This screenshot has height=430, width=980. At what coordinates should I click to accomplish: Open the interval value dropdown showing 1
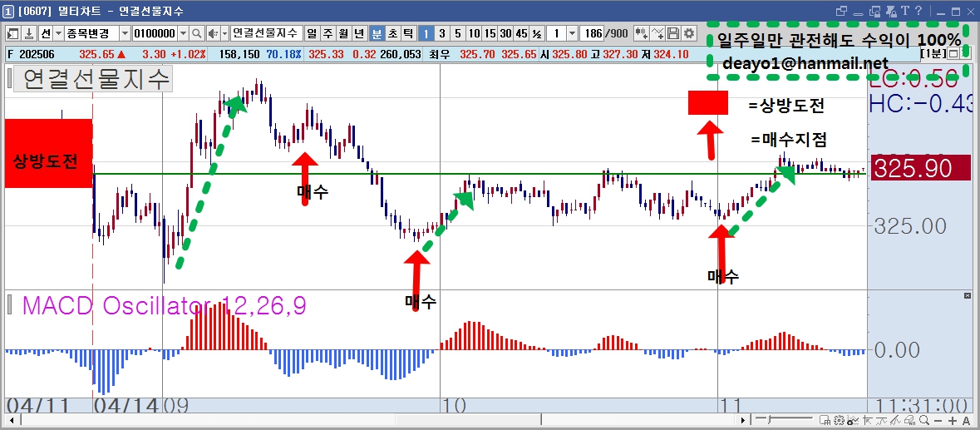pyautogui.click(x=572, y=33)
